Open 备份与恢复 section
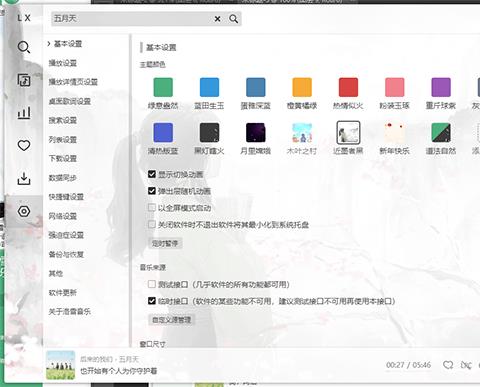 (x=66, y=254)
